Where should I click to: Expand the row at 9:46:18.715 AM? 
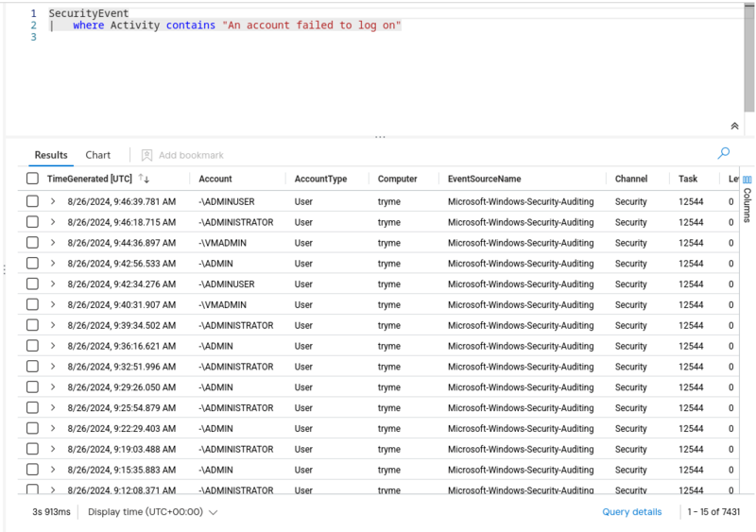[x=53, y=222]
